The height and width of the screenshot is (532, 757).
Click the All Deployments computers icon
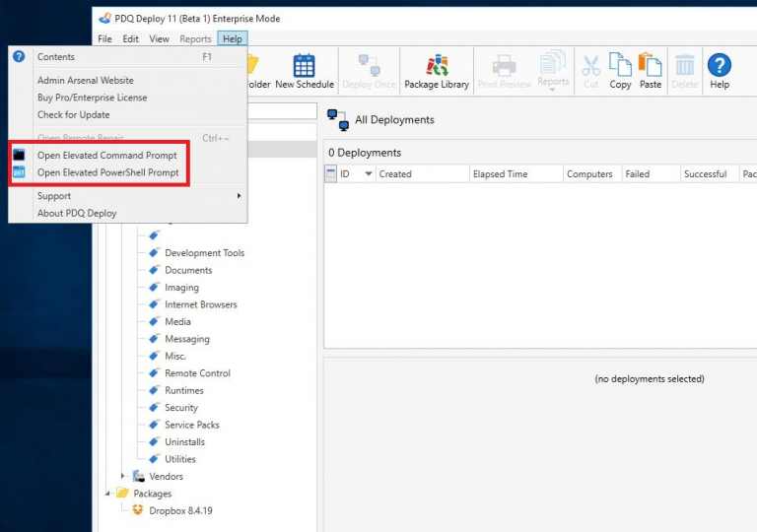point(338,120)
